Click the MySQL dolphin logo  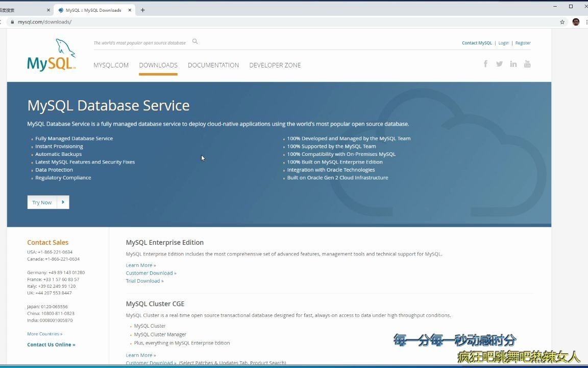[51, 54]
